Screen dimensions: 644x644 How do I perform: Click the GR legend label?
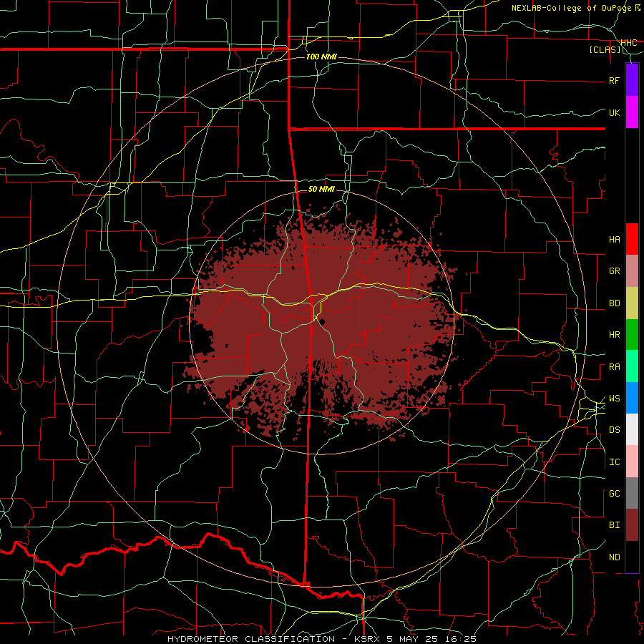pyautogui.click(x=614, y=271)
